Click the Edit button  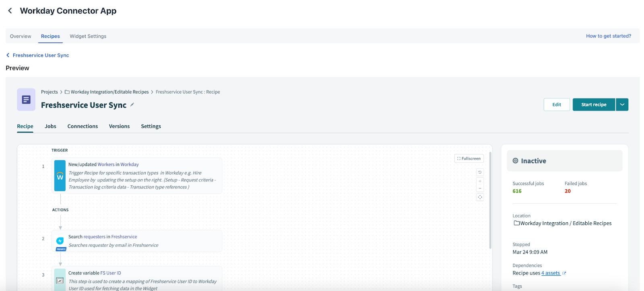tap(557, 105)
